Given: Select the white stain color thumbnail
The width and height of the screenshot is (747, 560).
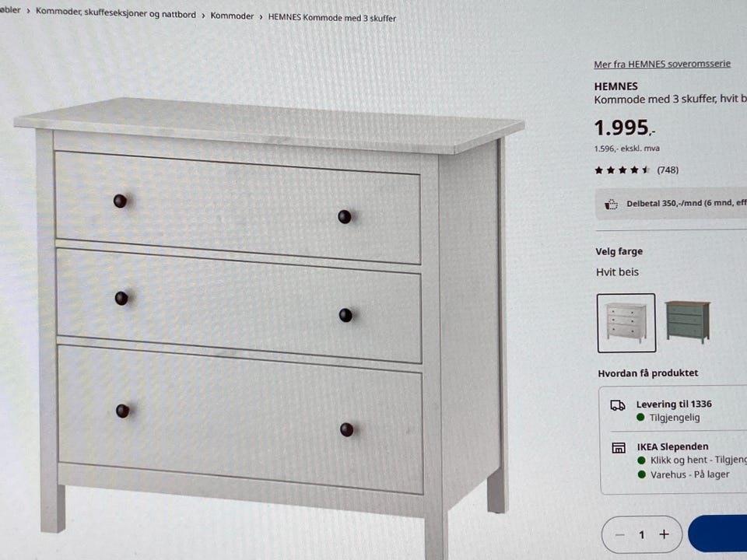Looking at the screenshot, I should [x=626, y=323].
